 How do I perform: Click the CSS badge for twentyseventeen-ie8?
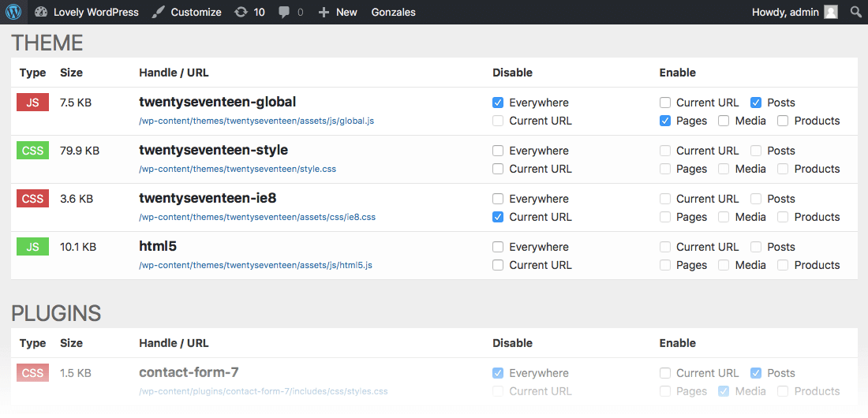pos(32,199)
